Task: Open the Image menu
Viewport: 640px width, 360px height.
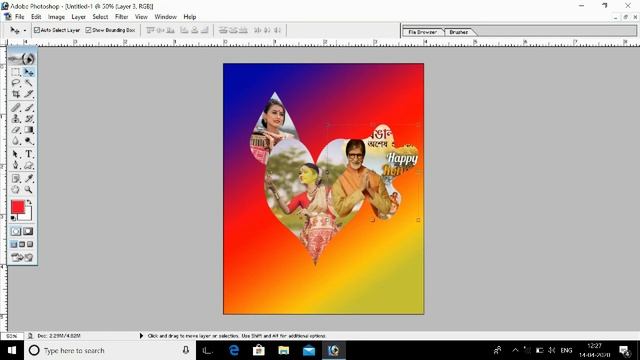Action: (x=56, y=17)
